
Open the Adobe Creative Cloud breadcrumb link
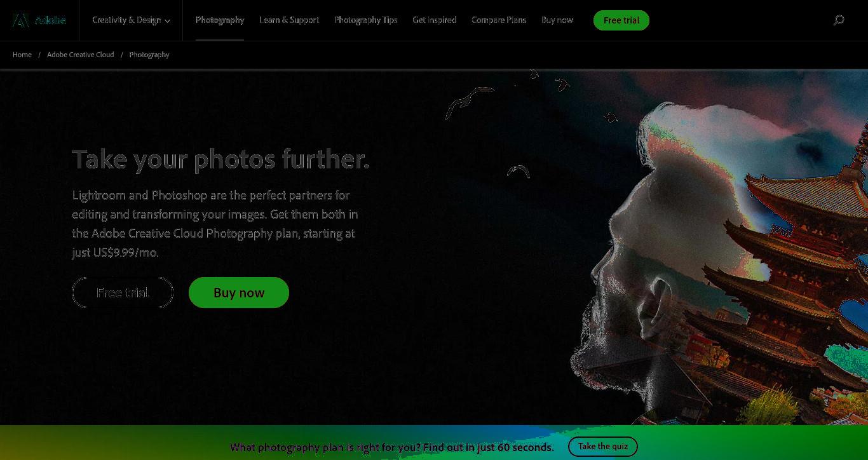pyautogui.click(x=81, y=55)
